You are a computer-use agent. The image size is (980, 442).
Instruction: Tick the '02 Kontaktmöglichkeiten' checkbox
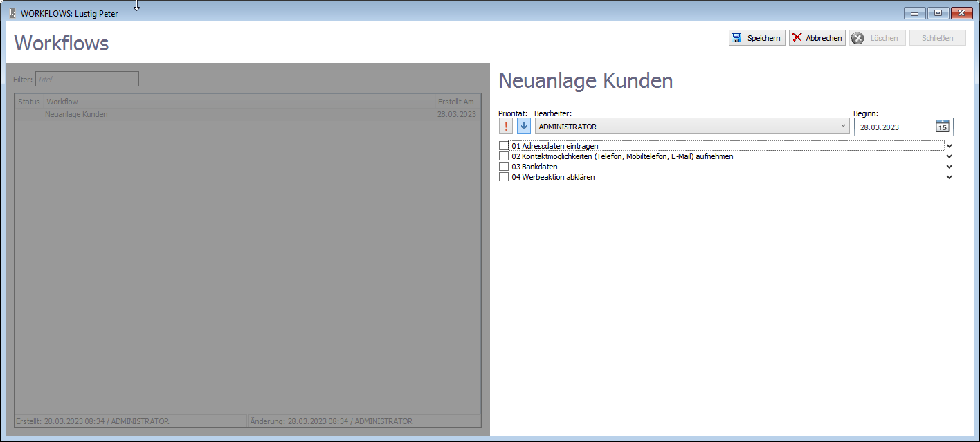504,156
